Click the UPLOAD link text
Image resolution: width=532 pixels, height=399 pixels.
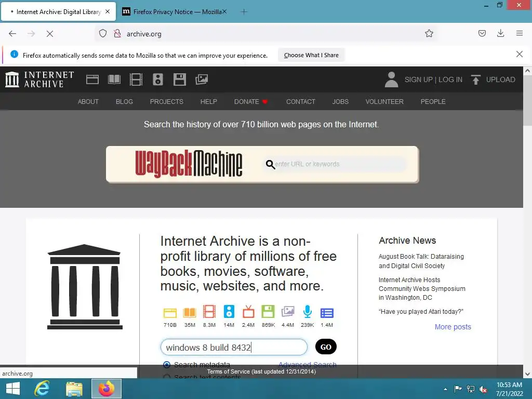(x=500, y=79)
